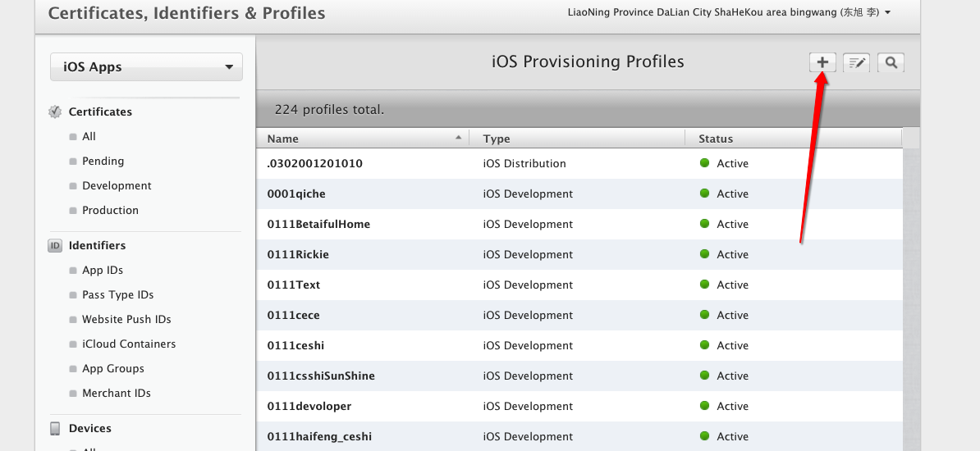This screenshot has height=451, width=980.
Task: Click Active status of 0111Text row
Action: [x=732, y=285]
